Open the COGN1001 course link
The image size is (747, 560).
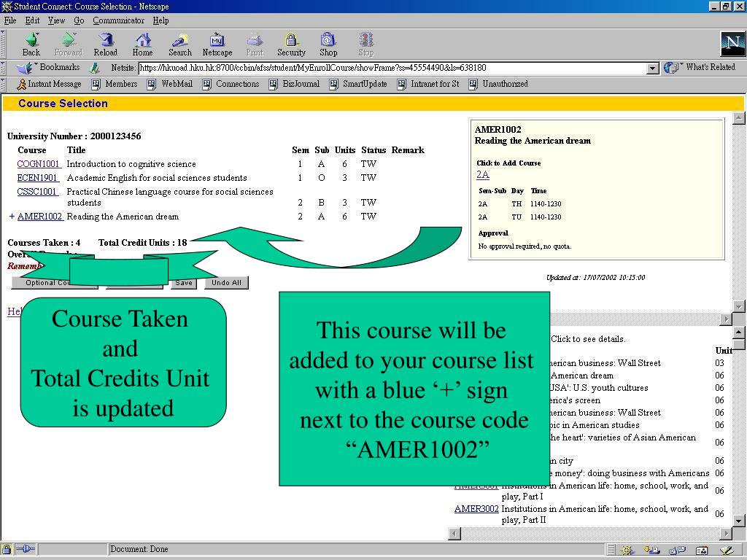coord(38,164)
